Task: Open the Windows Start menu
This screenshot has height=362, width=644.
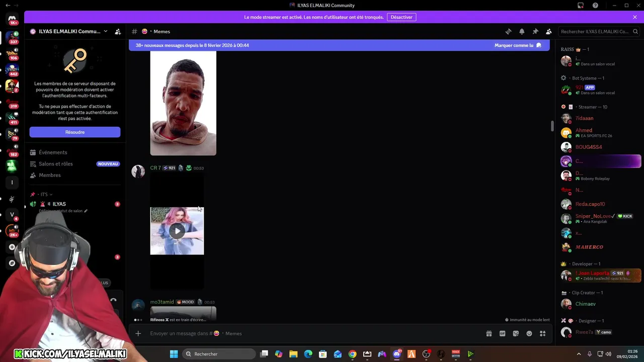Action: [174, 354]
